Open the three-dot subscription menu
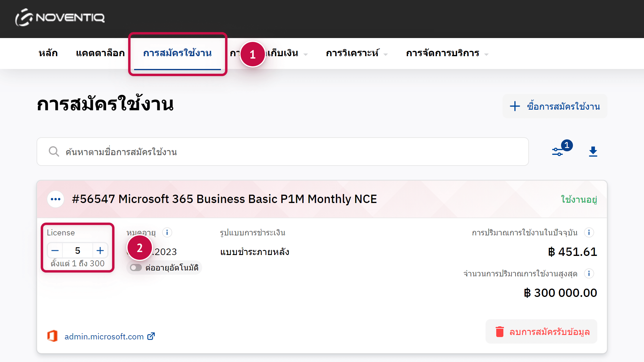 (56, 199)
